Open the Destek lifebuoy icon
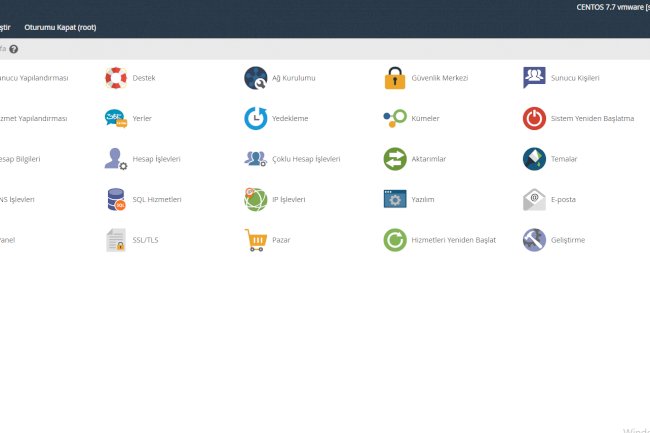650x433 pixels. (x=116, y=78)
